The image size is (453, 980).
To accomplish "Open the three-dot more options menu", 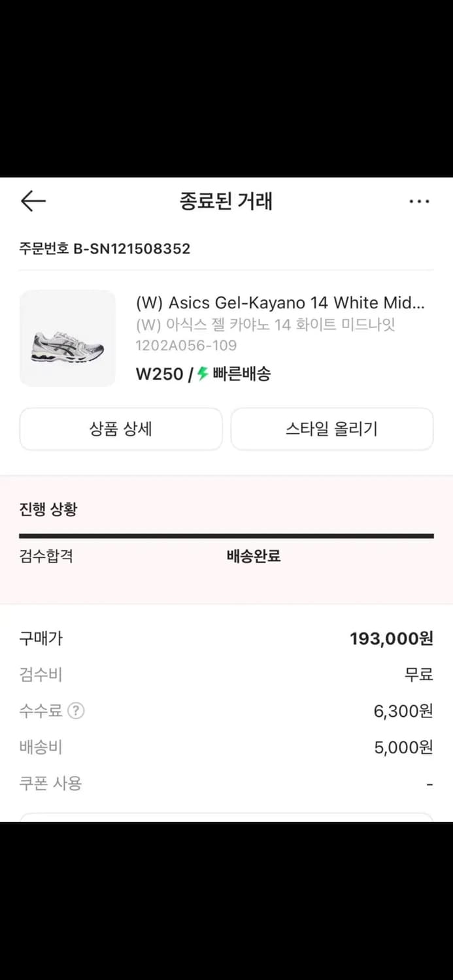I will point(418,201).
